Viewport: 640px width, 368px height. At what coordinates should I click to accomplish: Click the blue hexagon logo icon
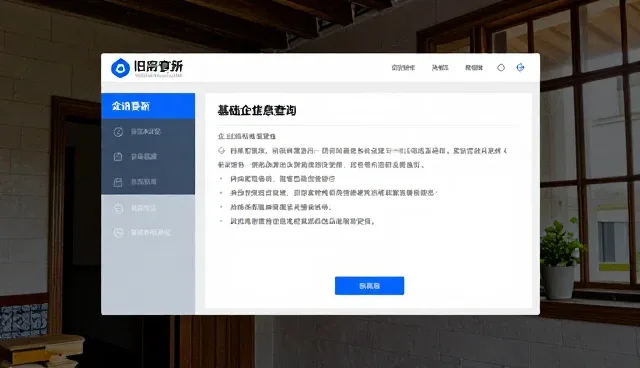point(120,68)
